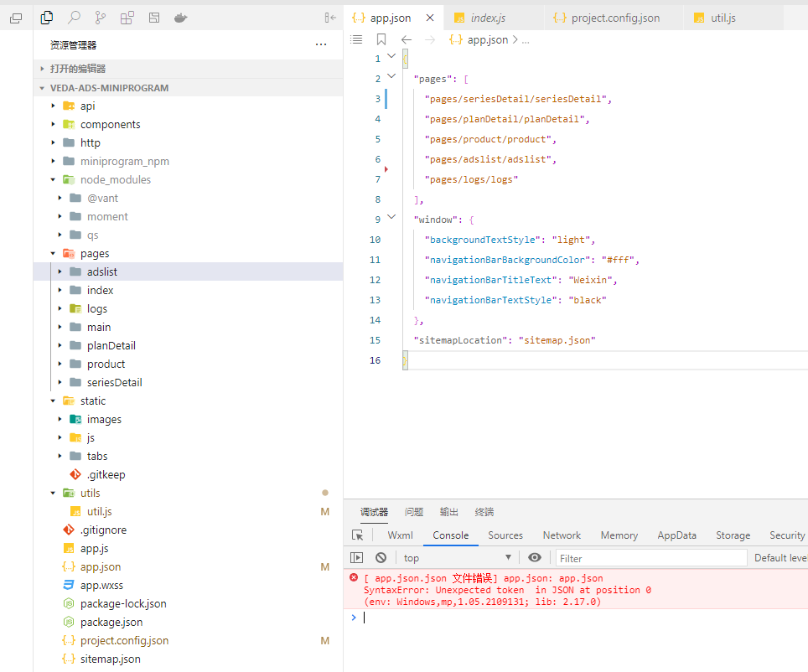Close the app.json editor tab
Image resolution: width=808 pixels, height=672 pixels.
pos(430,18)
